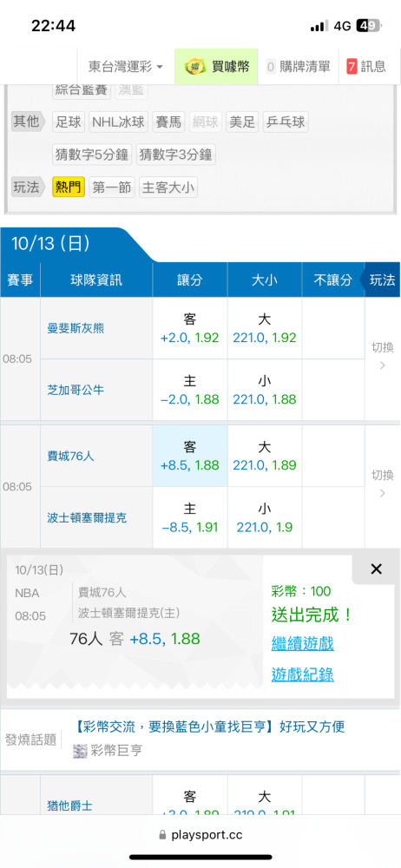
Task: Select the highlighted 熱門 play type
Action: point(69,187)
